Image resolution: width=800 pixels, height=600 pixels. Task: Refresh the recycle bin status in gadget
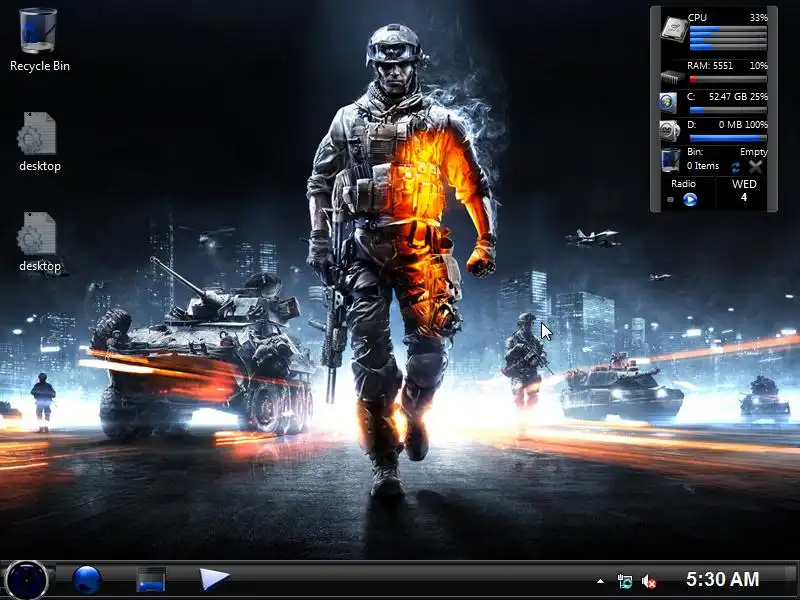point(735,167)
